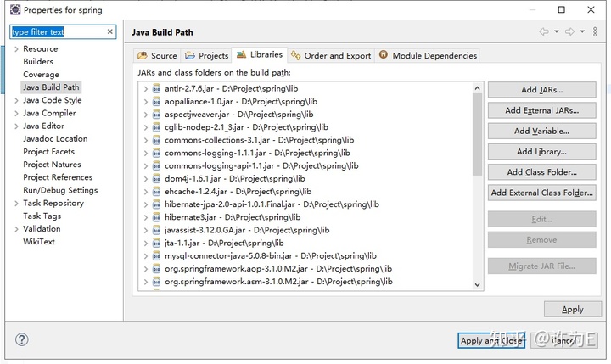Click the jar icon of aspectjweaver.jar
611x364 pixels.
156,115
